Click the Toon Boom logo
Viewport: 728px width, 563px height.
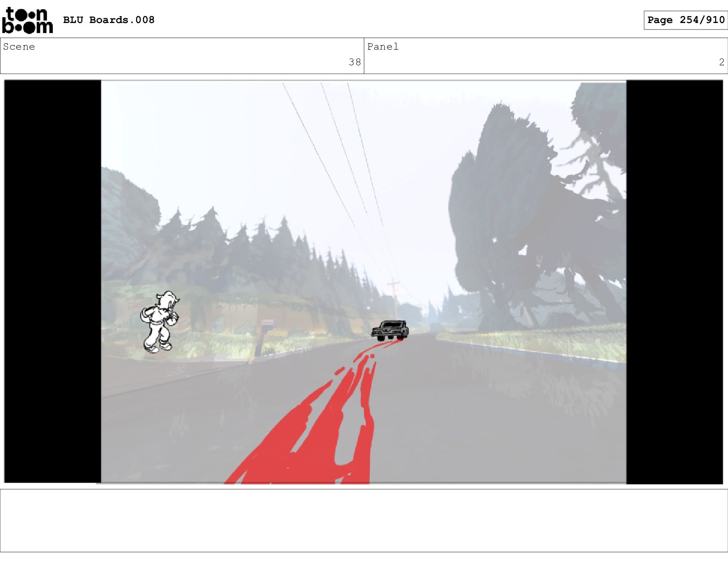tap(28, 20)
